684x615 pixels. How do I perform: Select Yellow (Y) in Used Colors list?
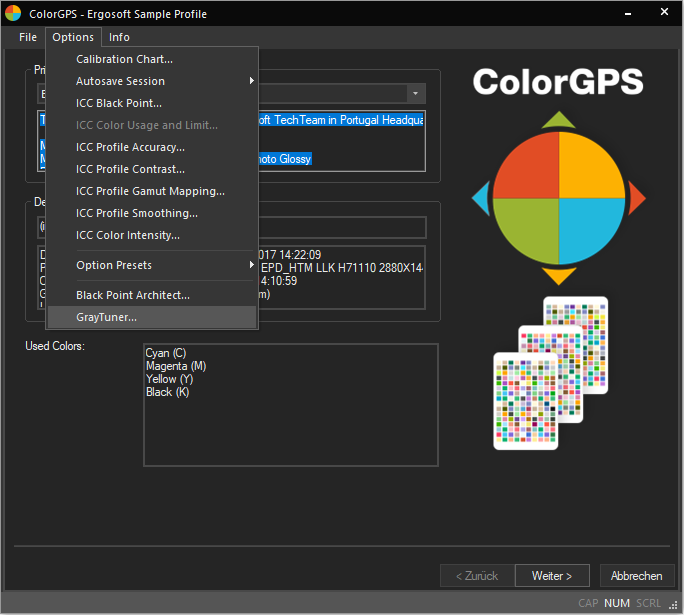tap(169, 379)
